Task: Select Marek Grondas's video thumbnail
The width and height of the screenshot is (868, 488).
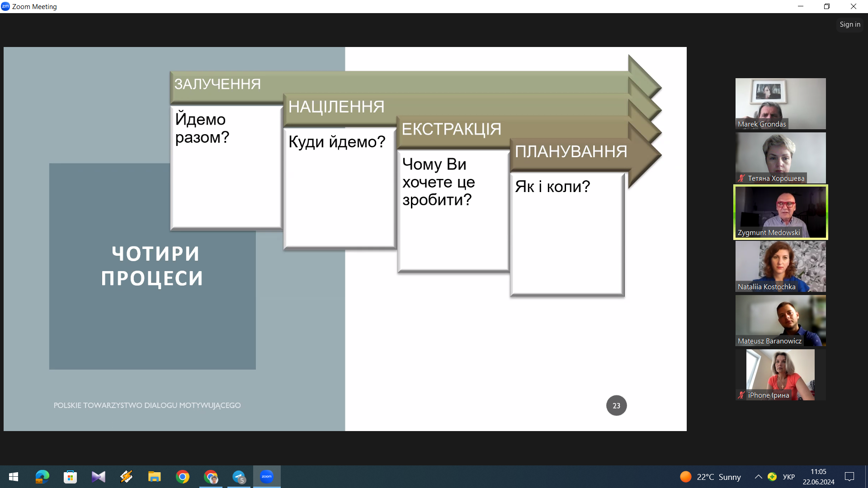Action: 780,103
